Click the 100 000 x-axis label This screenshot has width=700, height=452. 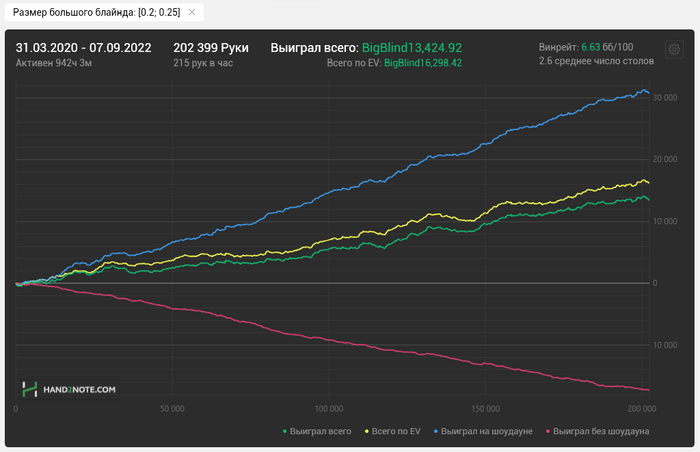[329, 409]
